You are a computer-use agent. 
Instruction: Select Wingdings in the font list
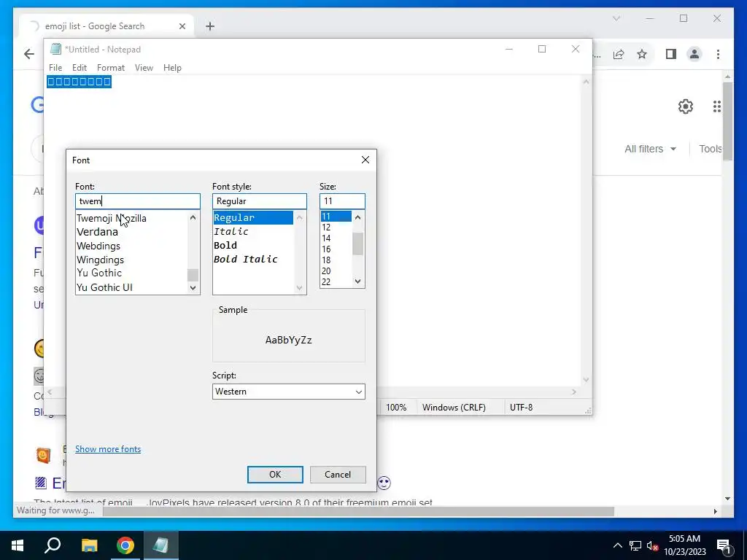coord(100,260)
